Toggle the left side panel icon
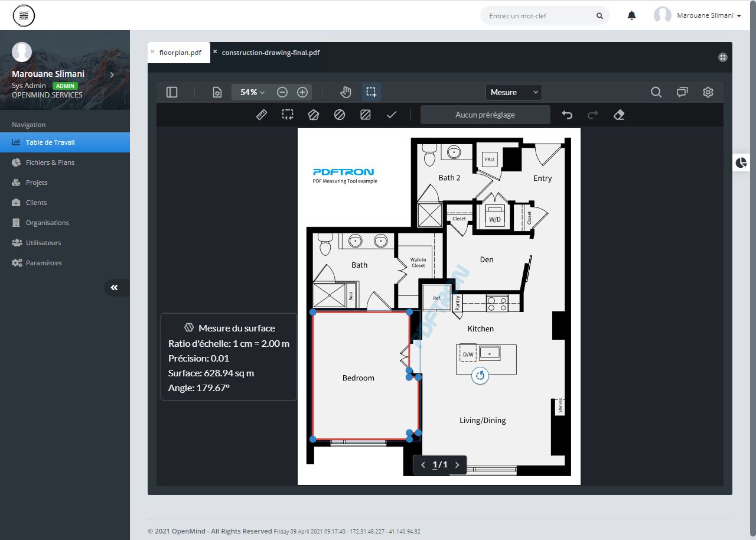 click(172, 92)
